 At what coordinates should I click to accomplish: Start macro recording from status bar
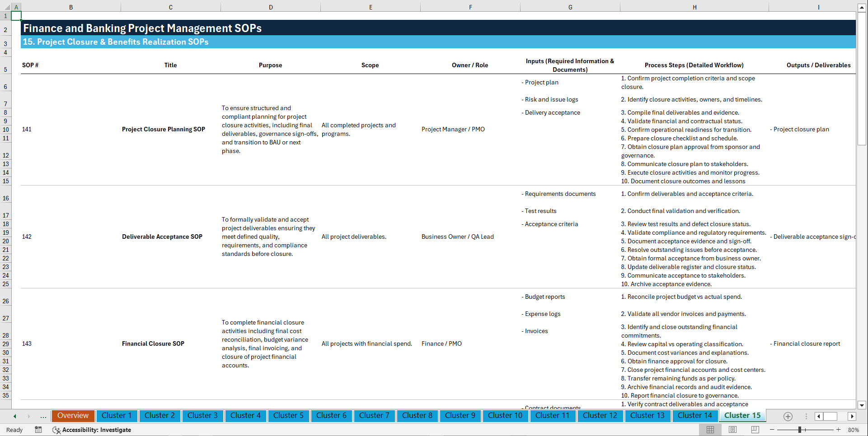pyautogui.click(x=38, y=430)
